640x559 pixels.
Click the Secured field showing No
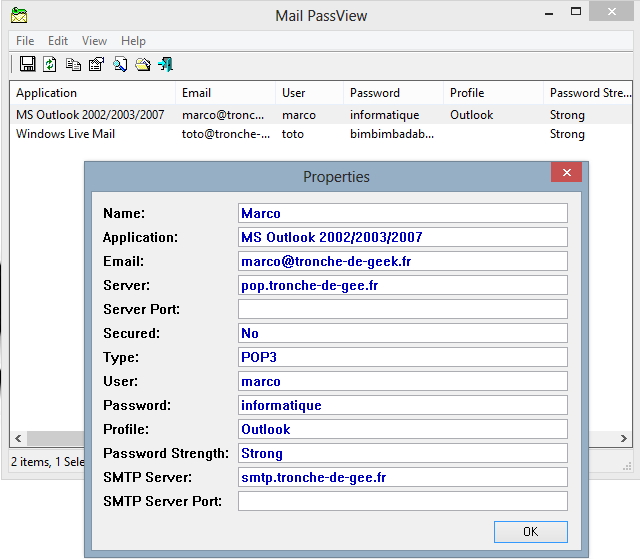coord(403,333)
